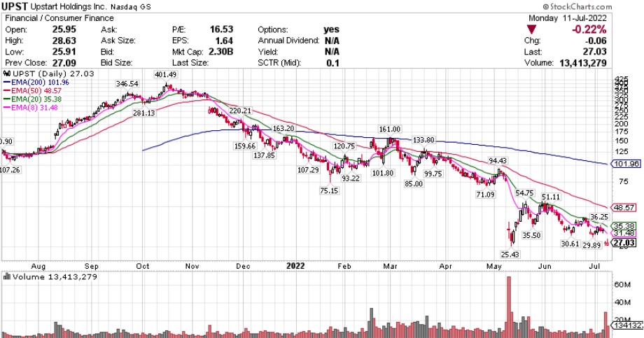This screenshot has width=644, height=338.
Task: Click the 51.11 price label
Action: pyautogui.click(x=551, y=197)
